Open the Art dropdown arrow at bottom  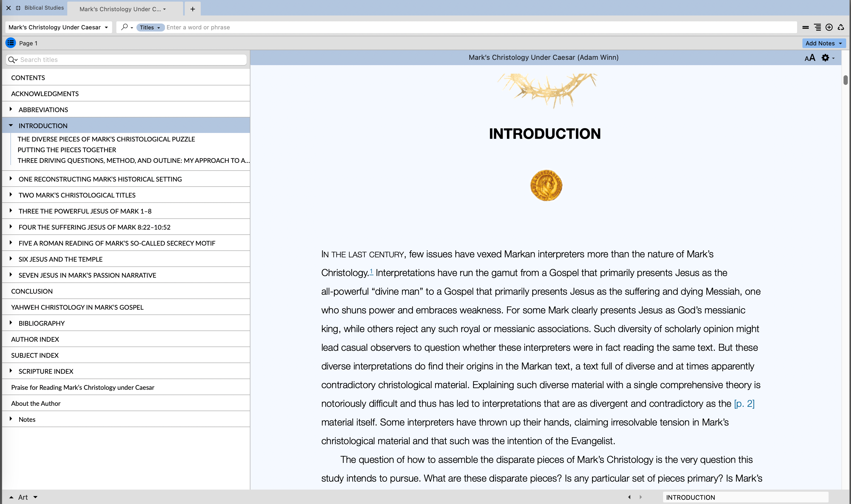[35, 497]
